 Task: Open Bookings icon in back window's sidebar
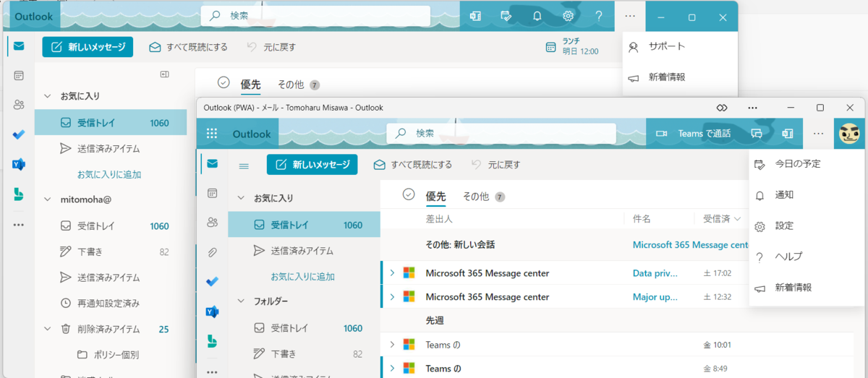[x=19, y=194]
